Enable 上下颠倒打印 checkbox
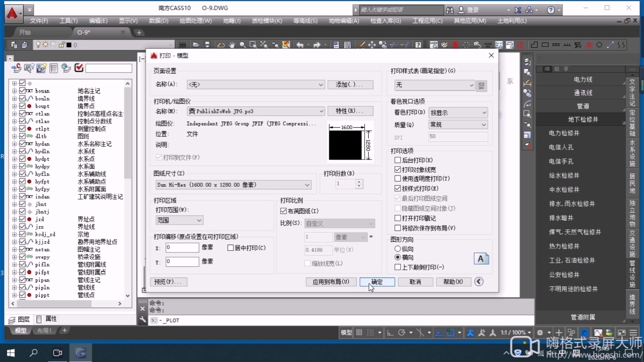644x362 pixels. click(398, 267)
